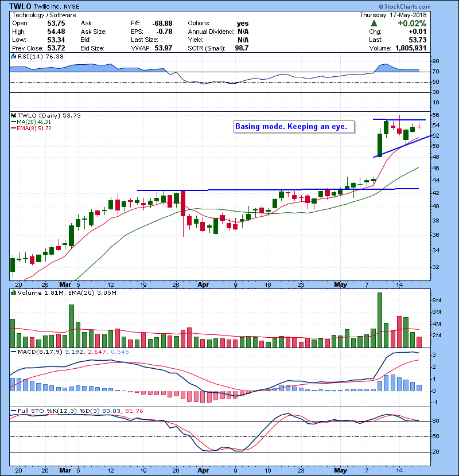Click the date Thursday 17-May-2018

[x=393, y=15]
